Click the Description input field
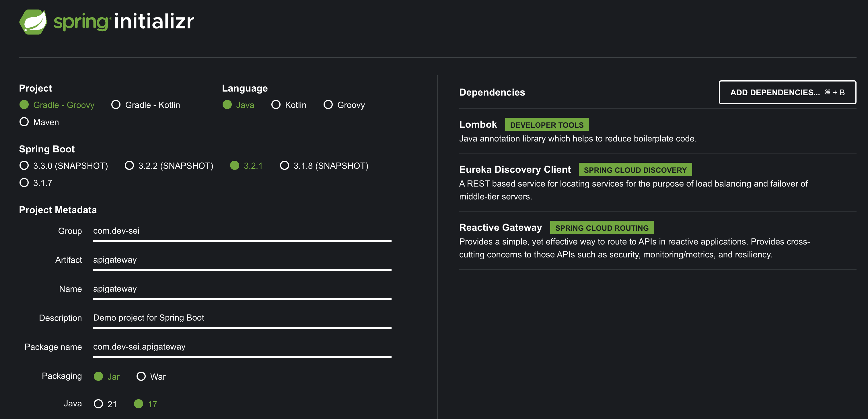 (x=242, y=318)
